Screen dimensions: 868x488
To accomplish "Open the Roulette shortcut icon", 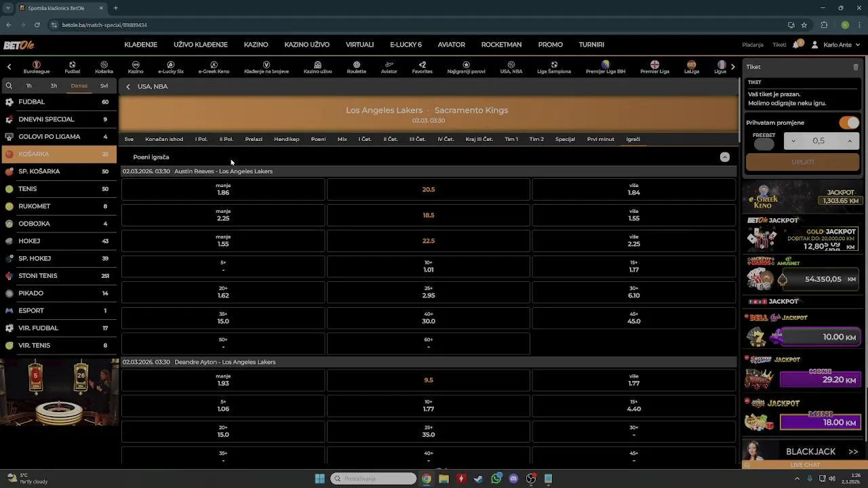I will click(x=356, y=67).
